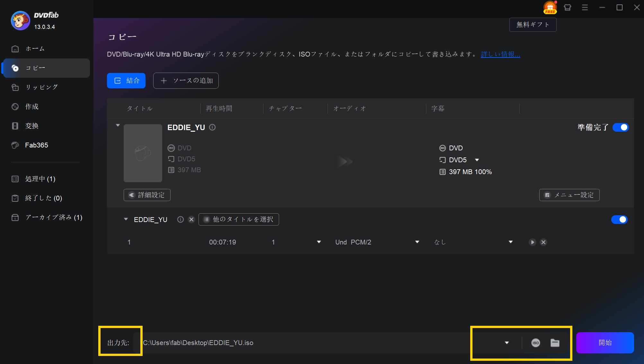The image size is (644, 364).
Task: Delete title 1 row with X icon
Action: point(543,242)
